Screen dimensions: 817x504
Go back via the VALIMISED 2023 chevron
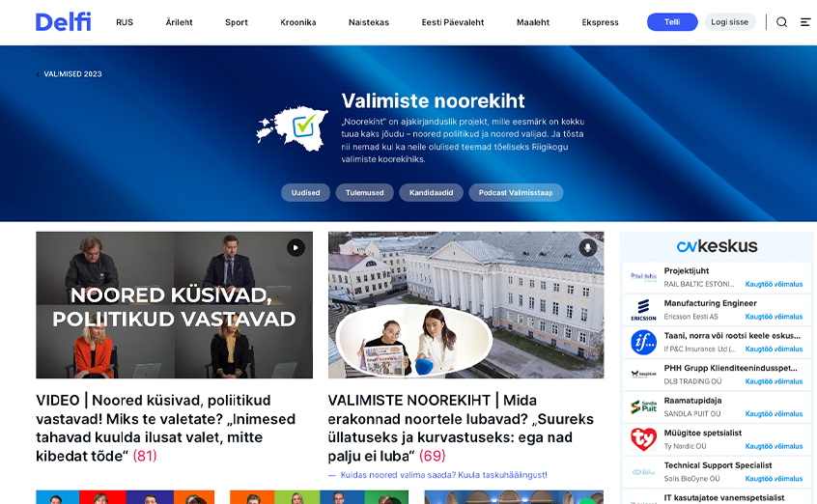click(38, 74)
